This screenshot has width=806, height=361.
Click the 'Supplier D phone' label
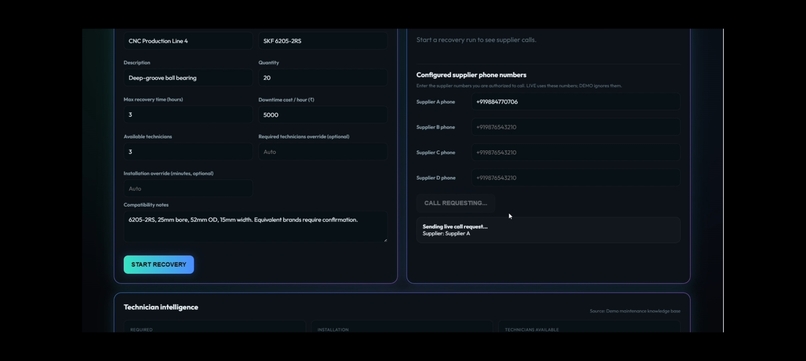(436, 178)
